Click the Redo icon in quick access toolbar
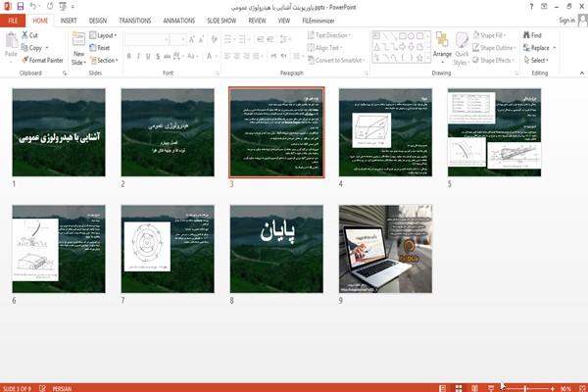This screenshot has height=392, width=588. click(x=50, y=6)
